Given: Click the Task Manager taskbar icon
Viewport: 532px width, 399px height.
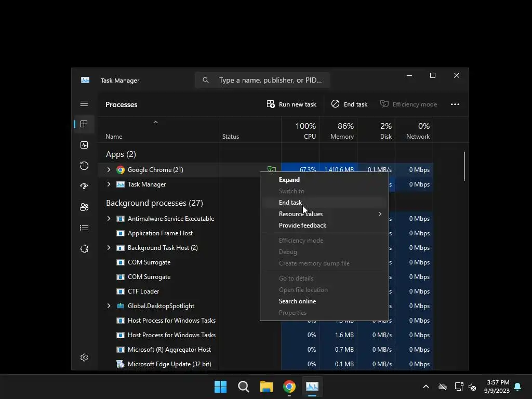Looking at the screenshot, I should [312, 387].
